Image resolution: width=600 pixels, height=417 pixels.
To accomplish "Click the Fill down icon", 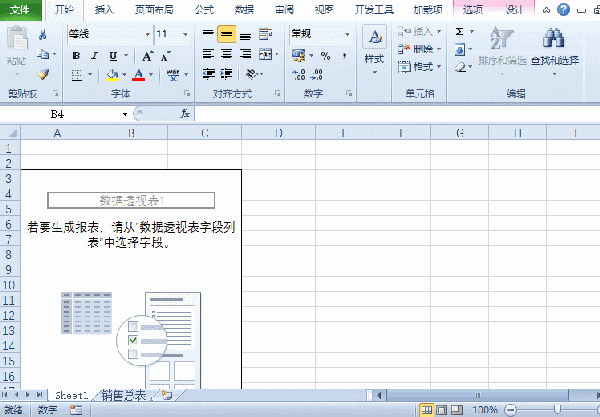I will (x=460, y=49).
